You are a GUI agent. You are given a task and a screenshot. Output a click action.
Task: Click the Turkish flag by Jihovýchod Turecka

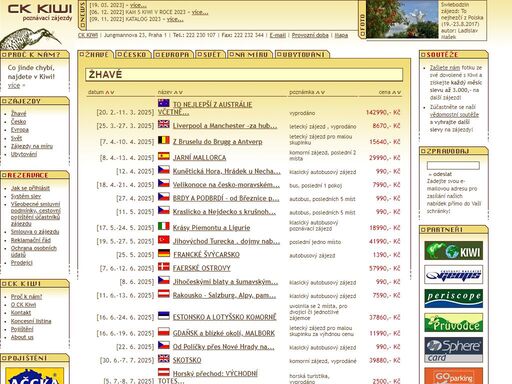163,240
